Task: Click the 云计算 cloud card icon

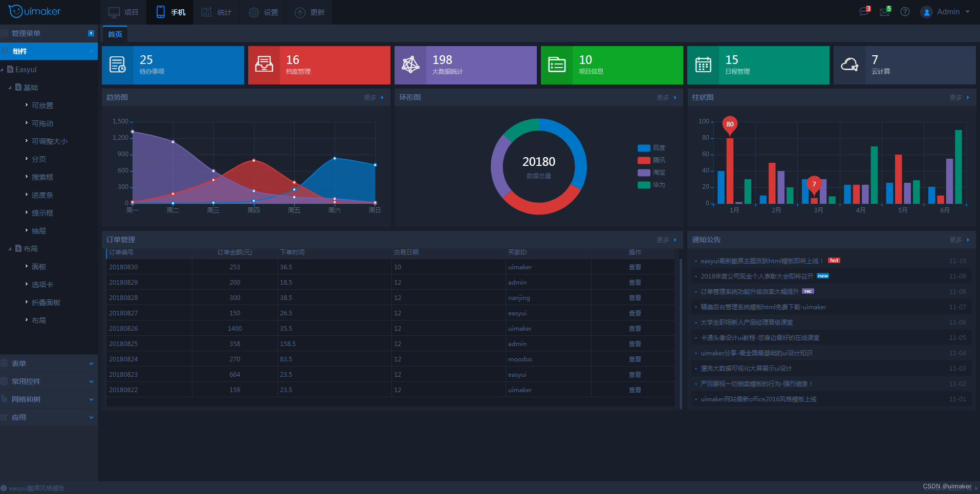Action: pyautogui.click(x=850, y=65)
